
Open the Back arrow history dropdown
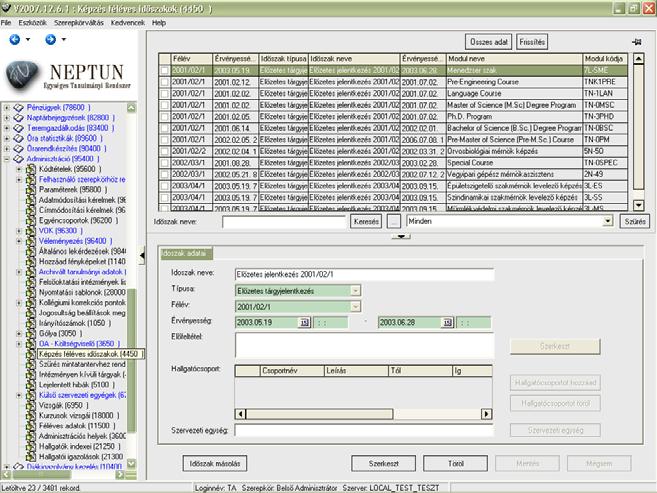coord(28,40)
